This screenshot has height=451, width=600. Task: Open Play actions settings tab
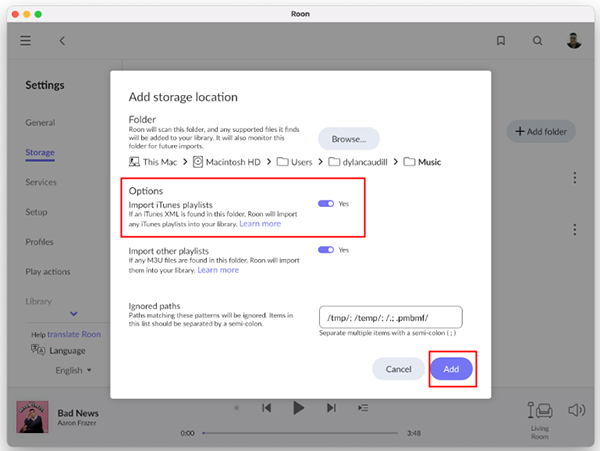48,272
